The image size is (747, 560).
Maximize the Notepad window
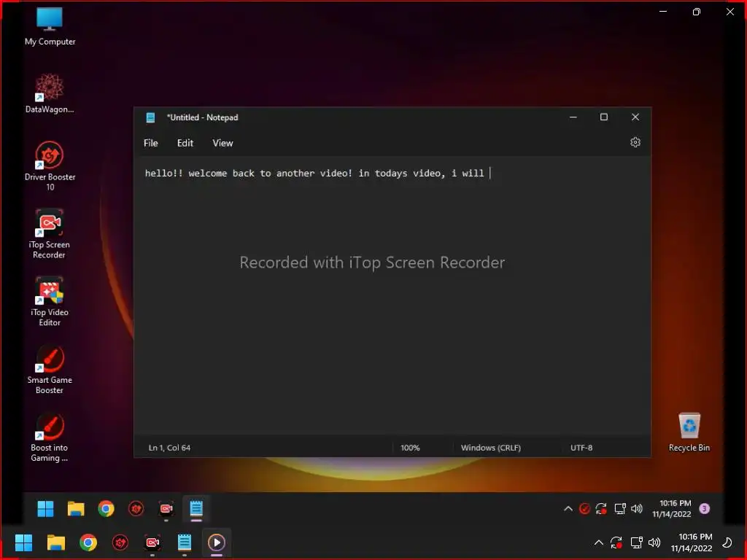tap(603, 117)
